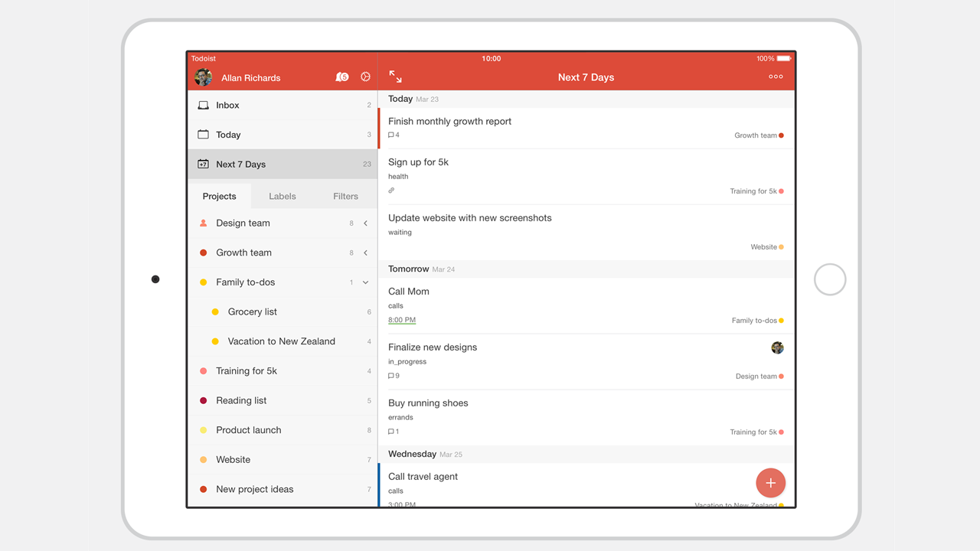980x551 pixels.
Task: Open the settings gear in header
Action: (x=365, y=77)
